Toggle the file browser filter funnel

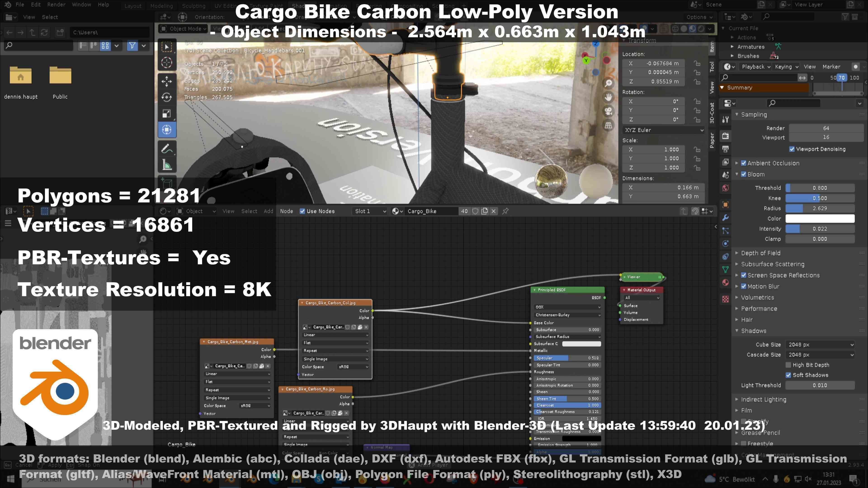tap(132, 45)
